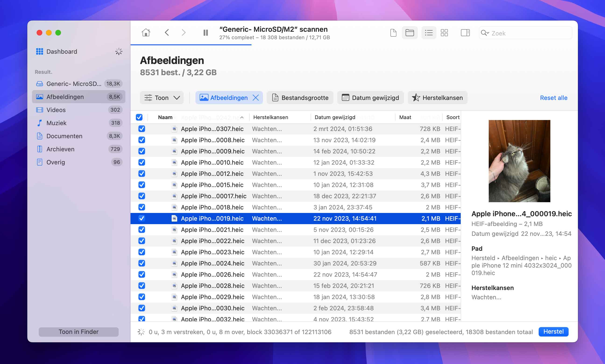
Task: Click the cat photo preview thumbnail
Action: click(x=519, y=161)
